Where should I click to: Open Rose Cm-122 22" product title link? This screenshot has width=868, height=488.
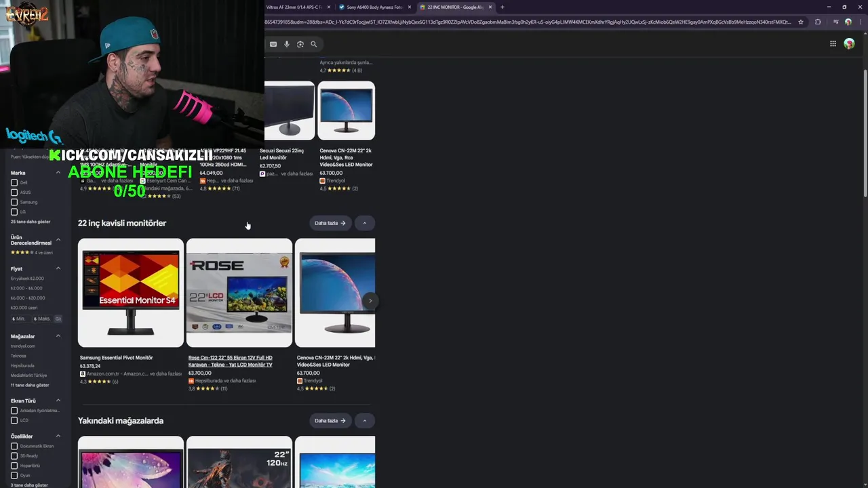231,361
